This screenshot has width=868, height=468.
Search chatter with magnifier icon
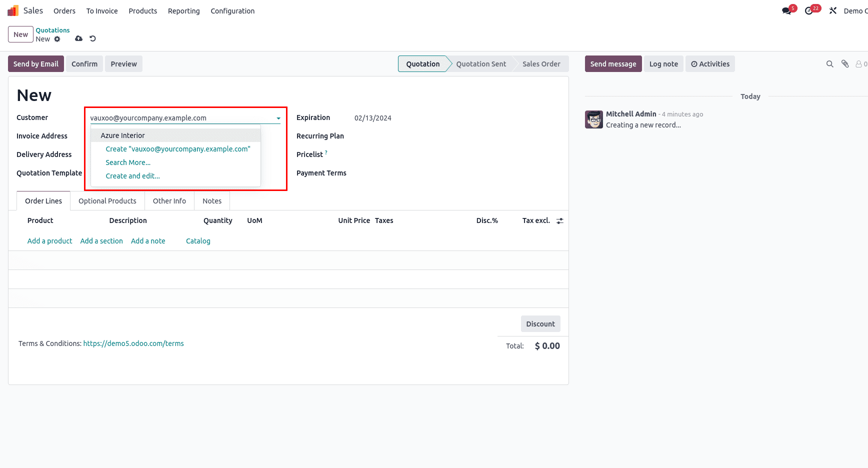pyautogui.click(x=830, y=64)
